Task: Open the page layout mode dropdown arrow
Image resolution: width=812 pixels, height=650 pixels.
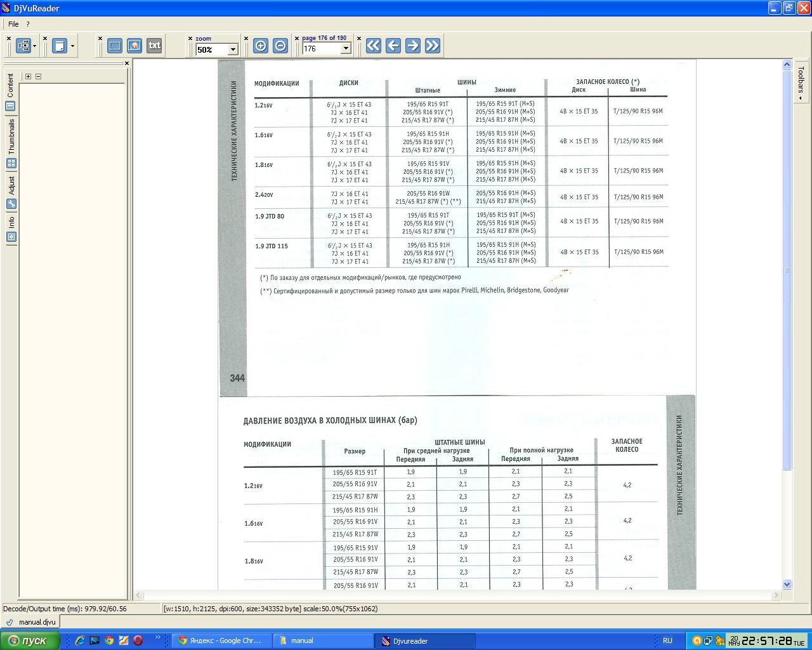Action: click(72, 46)
